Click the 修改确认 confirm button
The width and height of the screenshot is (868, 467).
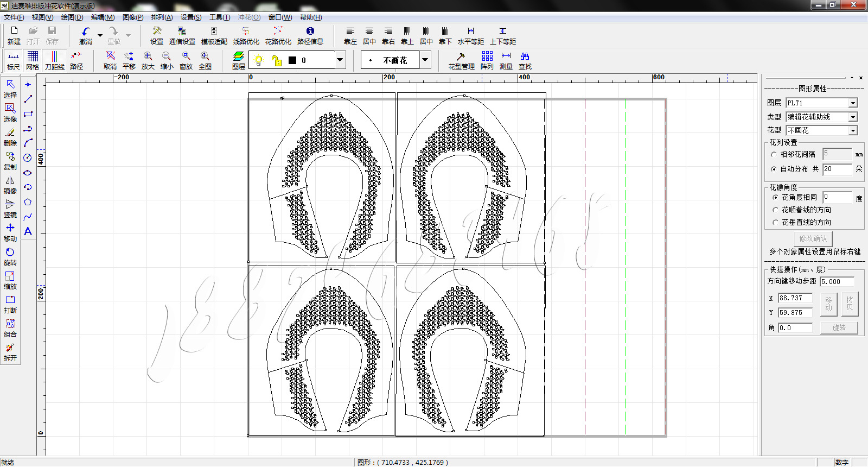click(813, 238)
